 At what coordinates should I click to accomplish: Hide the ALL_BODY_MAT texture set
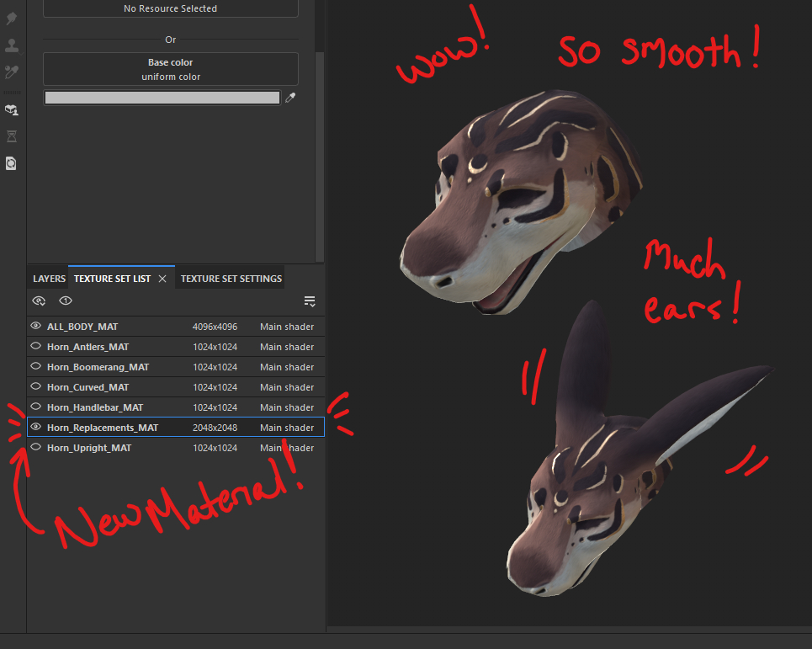coord(36,326)
